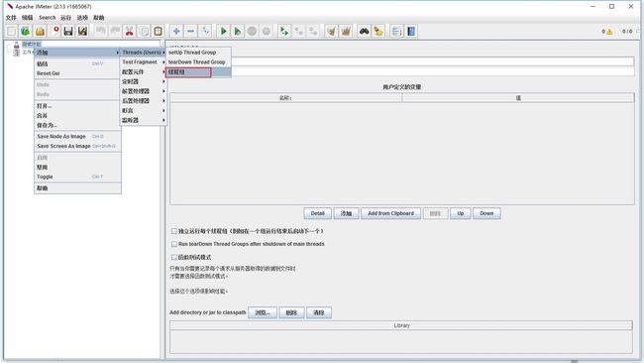644x363 pixels.
Task: Choose 禁用 in context menu
Action: [x=77, y=168]
